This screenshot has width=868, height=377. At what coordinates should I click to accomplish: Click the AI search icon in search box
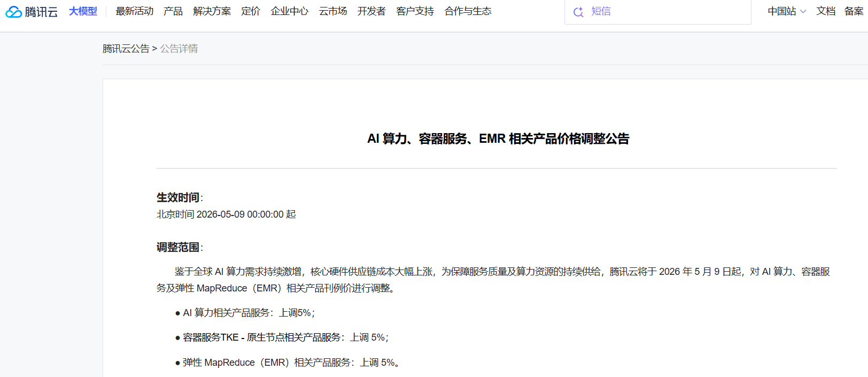[x=578, y=12]
